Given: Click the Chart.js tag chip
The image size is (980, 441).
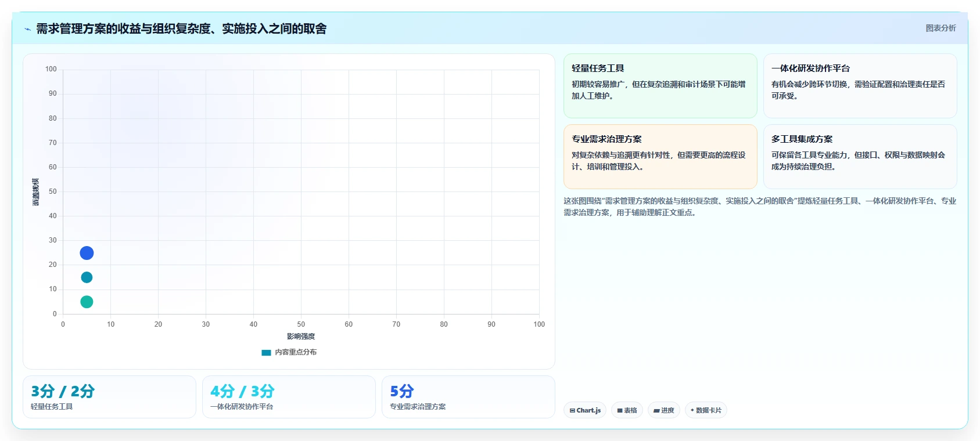Looking at the screenshot, I should 585,410.
